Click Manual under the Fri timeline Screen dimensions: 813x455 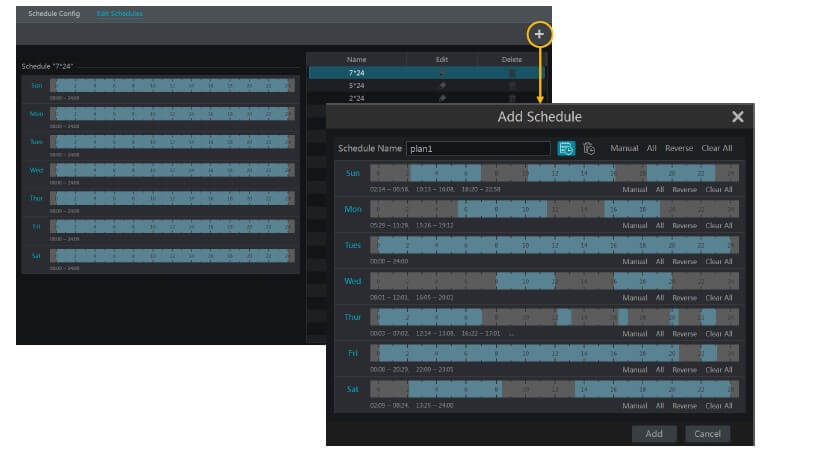tap(635, 370)
